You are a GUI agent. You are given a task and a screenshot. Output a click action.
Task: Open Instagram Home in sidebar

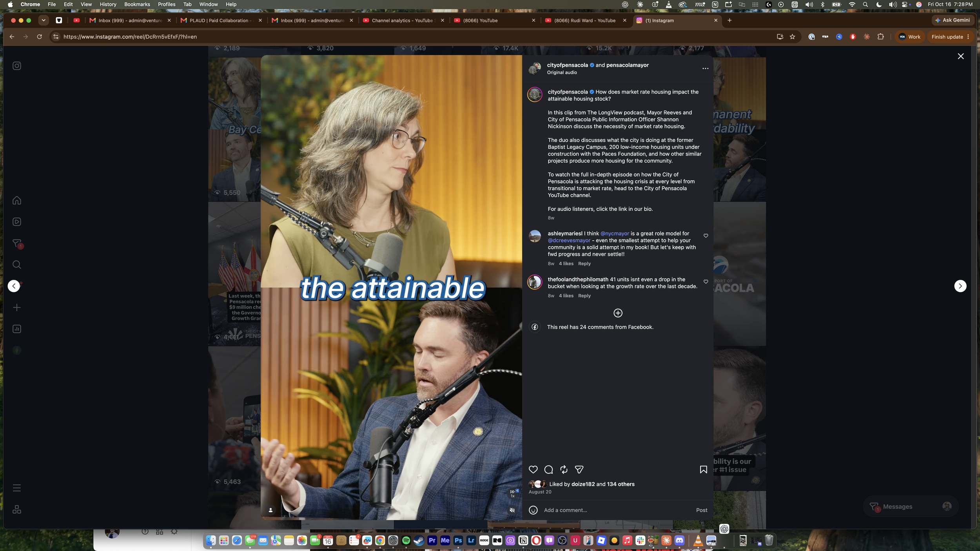click(17, 200)
